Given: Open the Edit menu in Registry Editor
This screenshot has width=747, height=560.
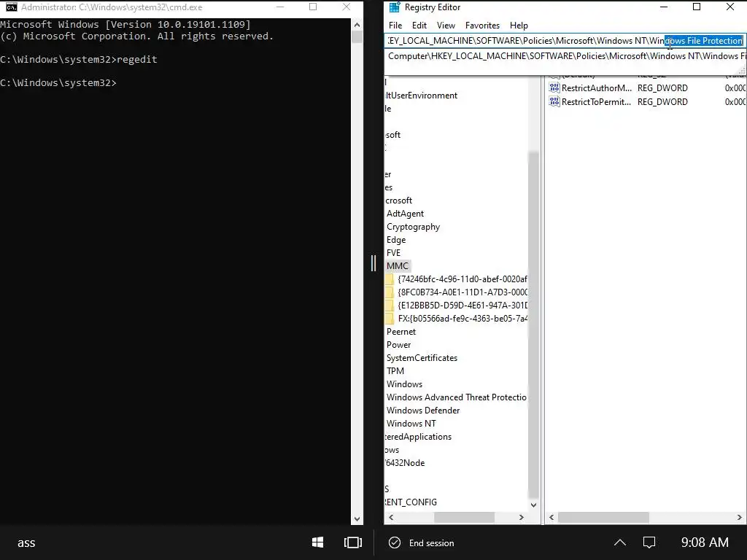Looking at the screenshot, I should pos(419,26).
